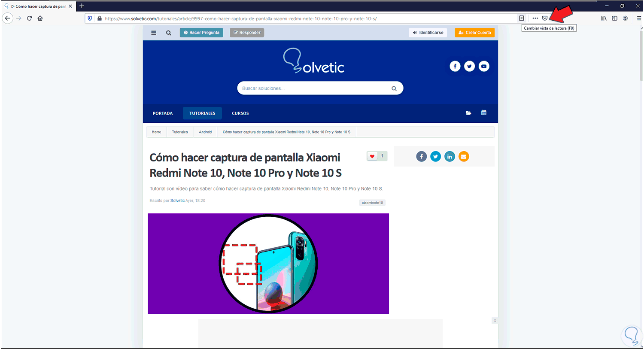Show sidebars toolbar icon
Screen dimensions: 644x349
coord(614,18)
